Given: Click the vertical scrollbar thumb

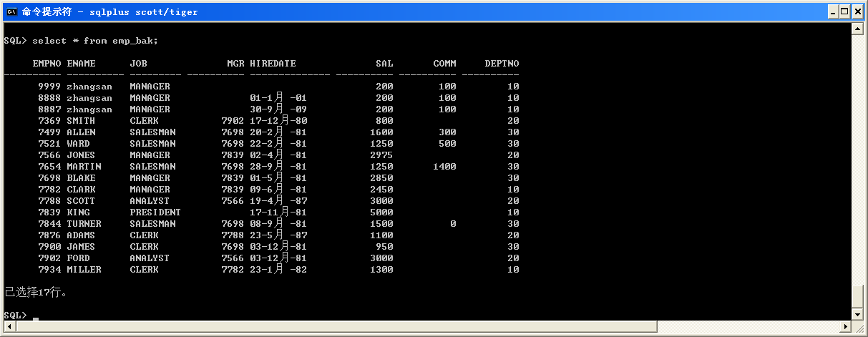Looking at the screenshot, I should (x=857, y=296).
